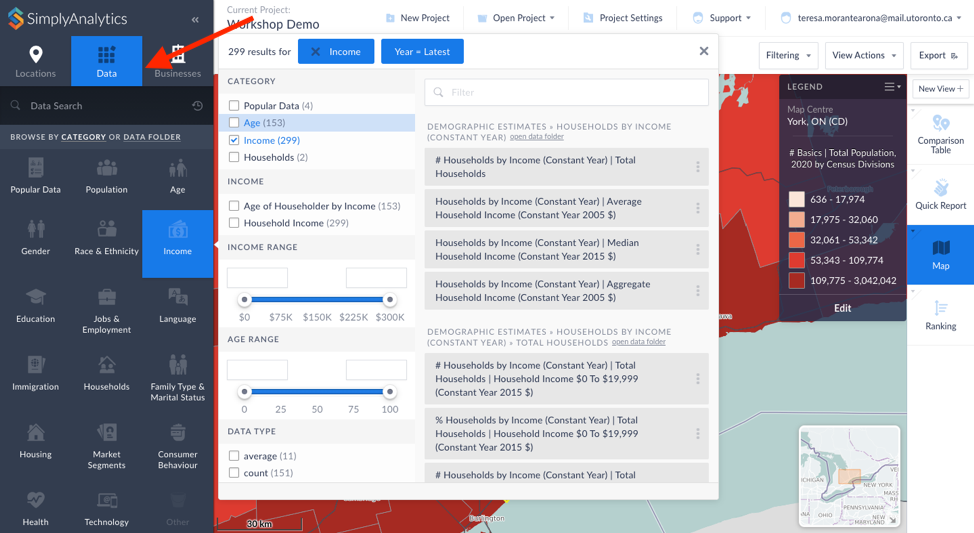Open options for Total Households variable
Viewport: 974px width, 533px height.
(x=698, y=166)
